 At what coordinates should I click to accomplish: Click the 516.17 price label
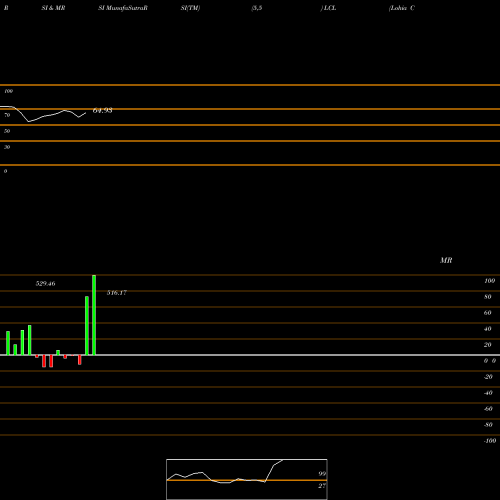point(117,293)
